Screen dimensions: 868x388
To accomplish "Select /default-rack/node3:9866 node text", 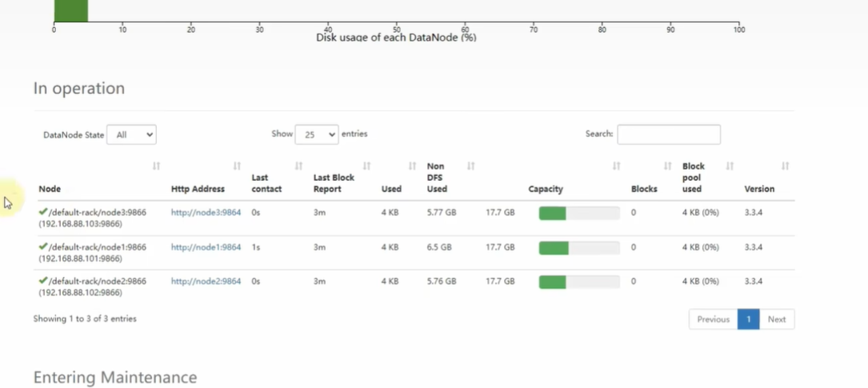I will [98, 213].
